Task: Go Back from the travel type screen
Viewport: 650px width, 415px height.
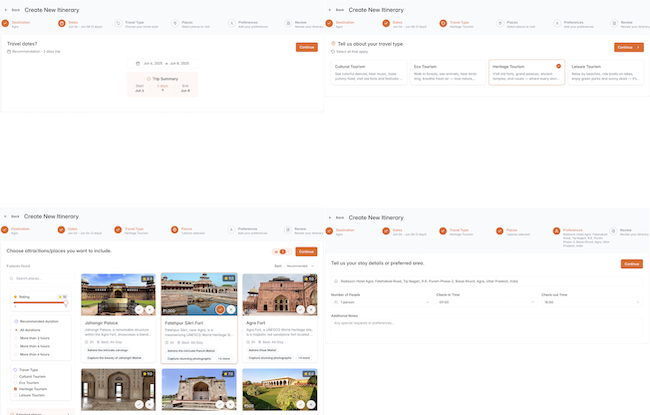Action: pos(337,10)
